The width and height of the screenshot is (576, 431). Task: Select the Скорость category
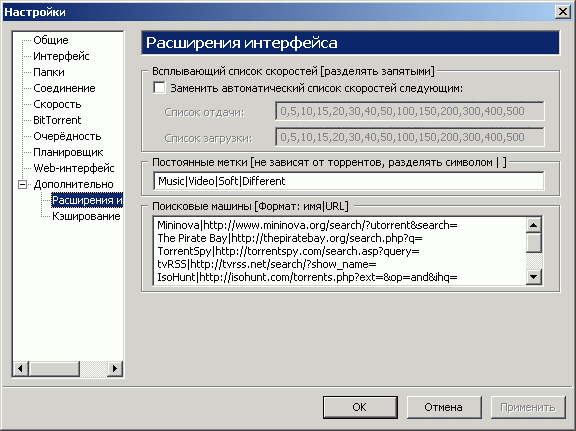tap(57, 104)
